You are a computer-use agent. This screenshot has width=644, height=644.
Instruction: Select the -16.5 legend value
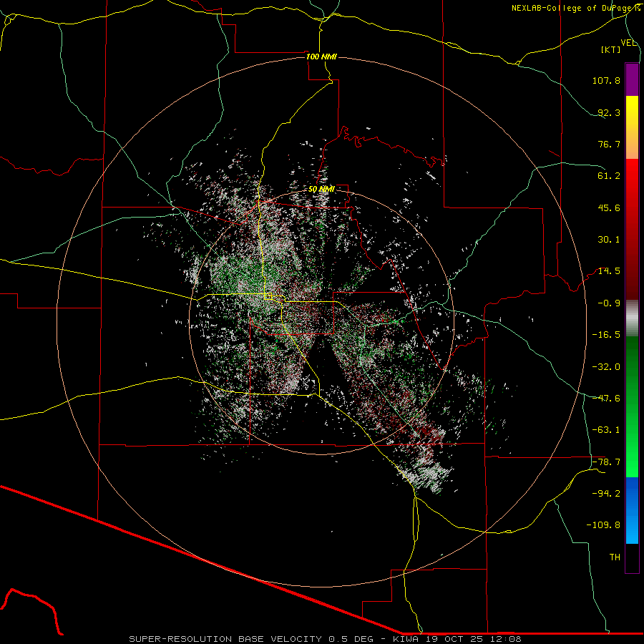click(x=606, y=335)
